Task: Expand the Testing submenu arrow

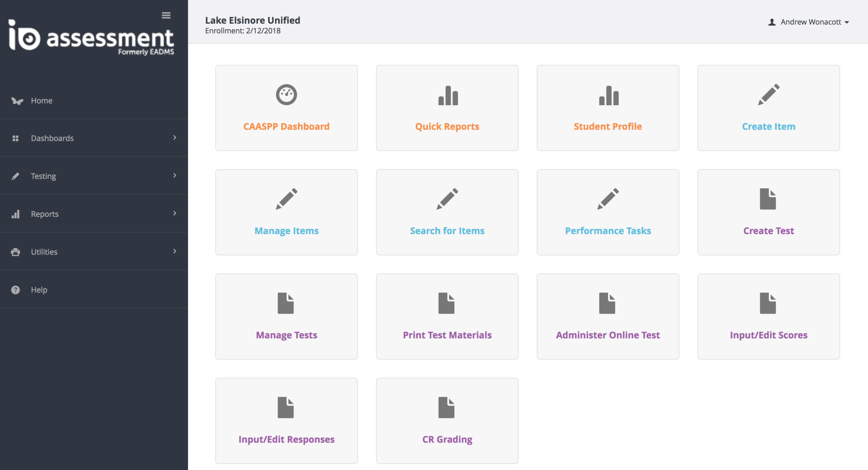Action: tap(175, 175)
